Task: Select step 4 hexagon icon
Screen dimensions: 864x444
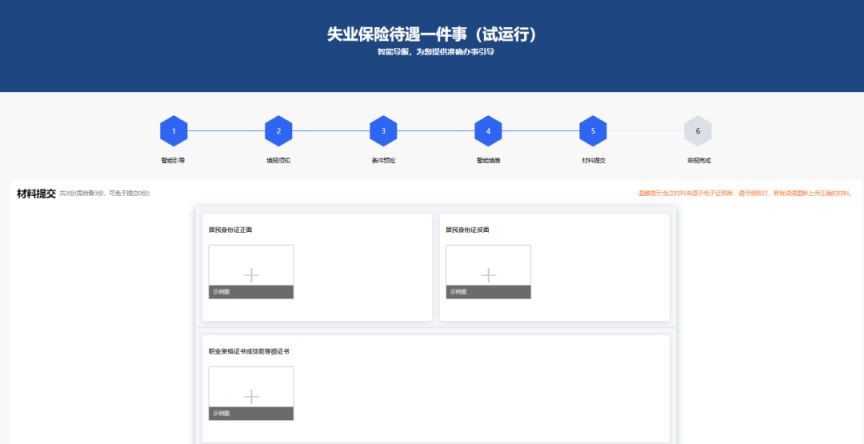Action: click(488, 131)
